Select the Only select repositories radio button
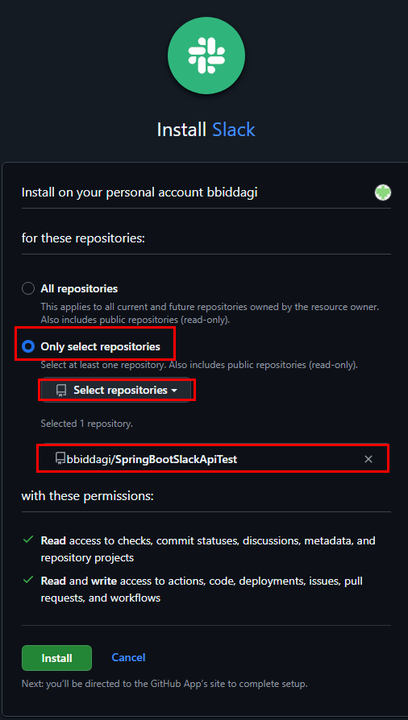The width and height of the screenshot is (408, 720). point(28,346)
